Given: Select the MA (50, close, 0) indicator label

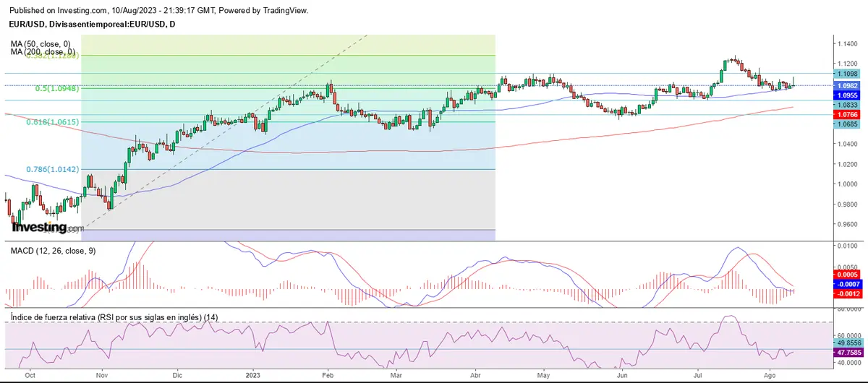Looking at the screenshot, I should click(x=41, y=44).
